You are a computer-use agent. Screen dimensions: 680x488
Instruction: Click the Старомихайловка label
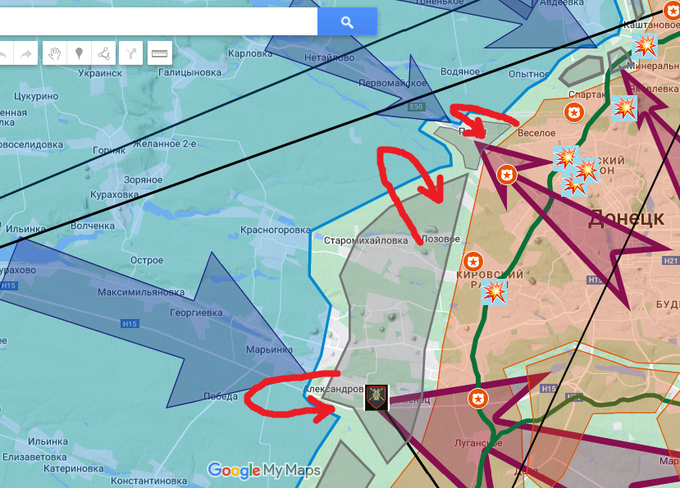coord(366,241)
